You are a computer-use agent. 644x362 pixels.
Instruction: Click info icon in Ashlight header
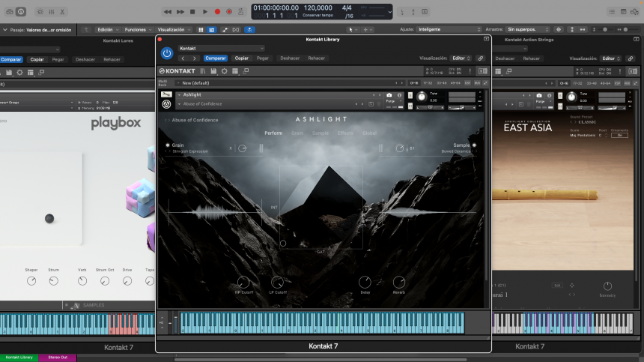point(399,95)
